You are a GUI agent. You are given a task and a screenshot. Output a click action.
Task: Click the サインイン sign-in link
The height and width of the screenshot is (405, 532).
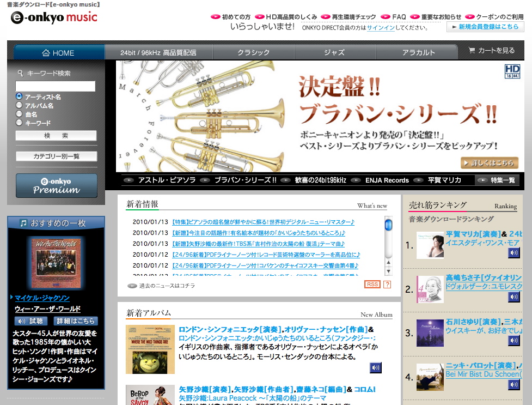click(x=381, y=27)
